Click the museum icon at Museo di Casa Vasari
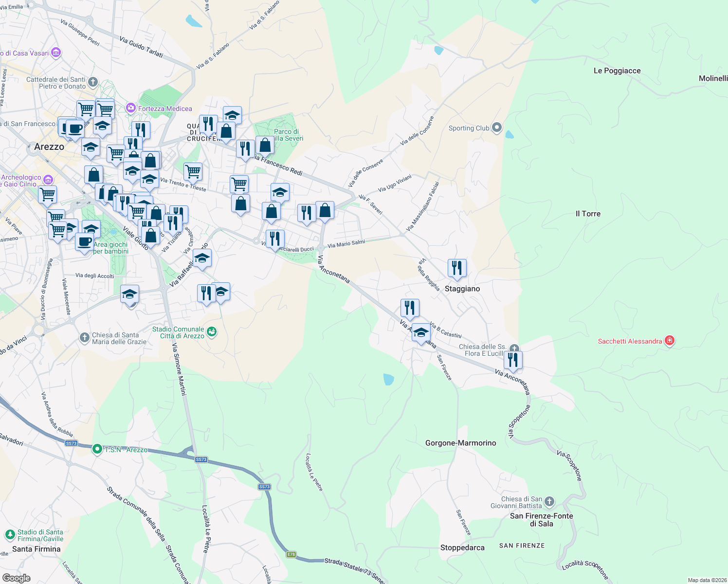The width and height of the screenshot is (728, 584). point(55,53)
